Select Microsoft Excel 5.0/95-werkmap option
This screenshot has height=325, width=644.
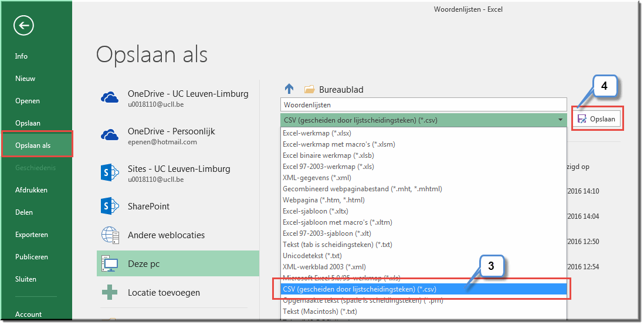(423, 277)
